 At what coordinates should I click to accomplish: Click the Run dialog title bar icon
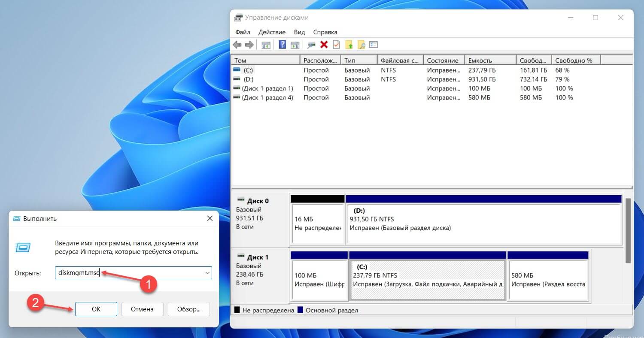click(x=16, y=218)
